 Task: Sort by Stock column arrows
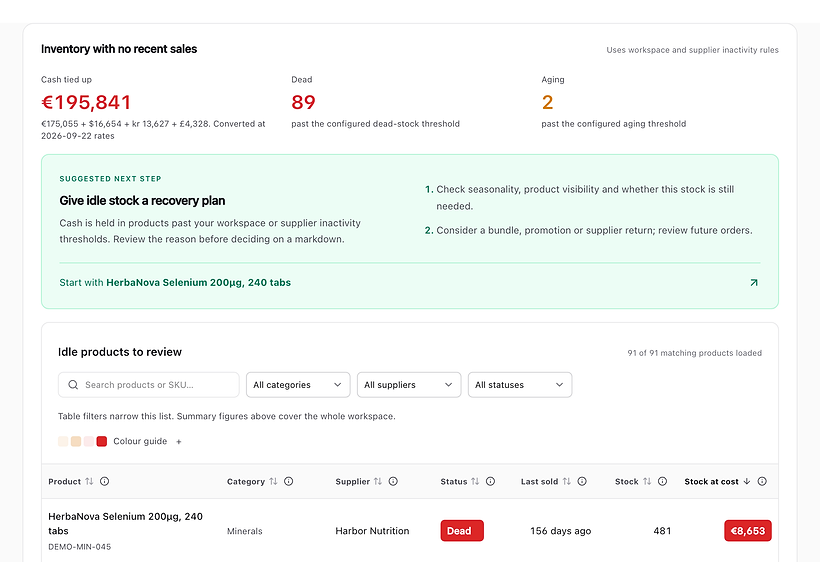pyautogui.click(x=647, y=481)
